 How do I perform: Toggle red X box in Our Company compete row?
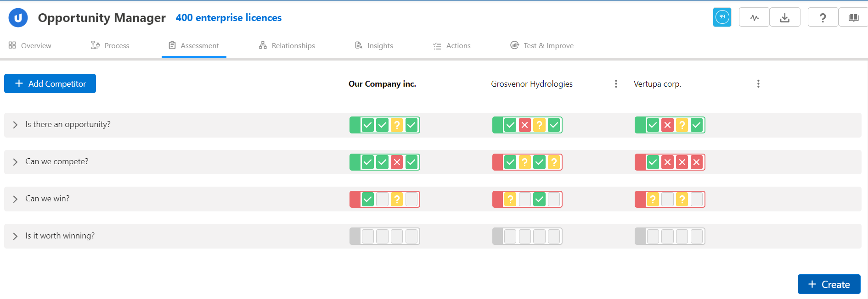397,162
